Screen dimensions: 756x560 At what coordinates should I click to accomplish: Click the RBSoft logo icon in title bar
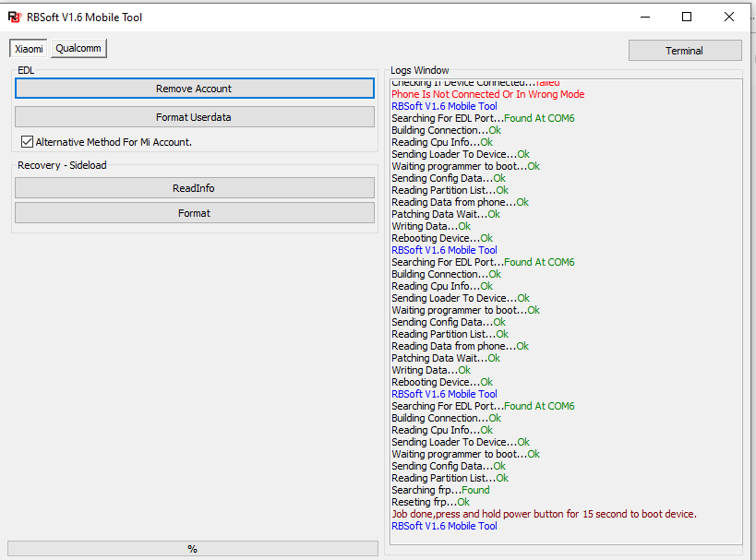tap(15, 18)
